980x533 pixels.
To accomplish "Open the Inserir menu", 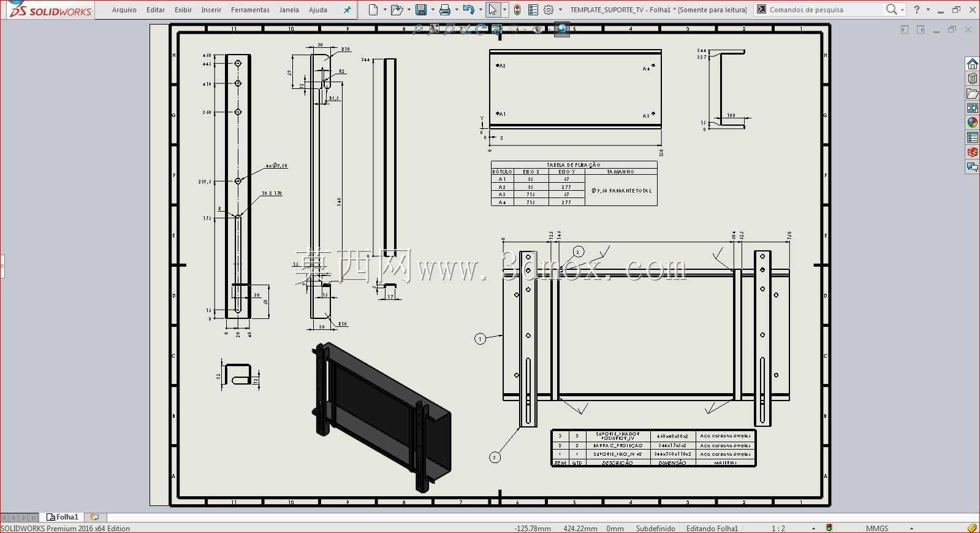I will 211,10.
